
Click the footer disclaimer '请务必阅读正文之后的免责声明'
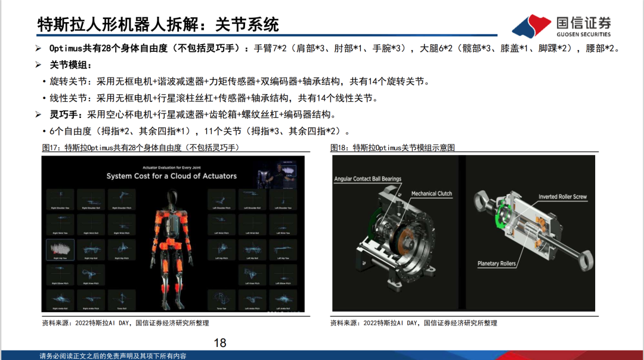113,356
